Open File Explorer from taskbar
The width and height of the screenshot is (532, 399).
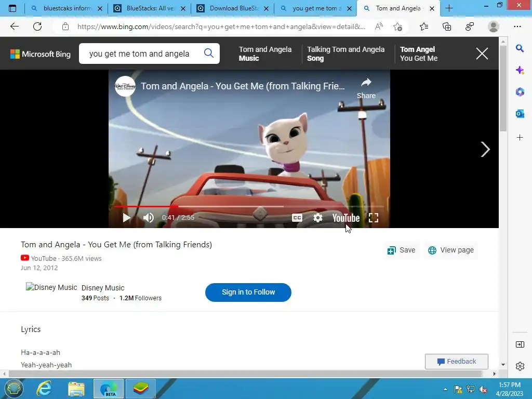click(x=76, y=389)
